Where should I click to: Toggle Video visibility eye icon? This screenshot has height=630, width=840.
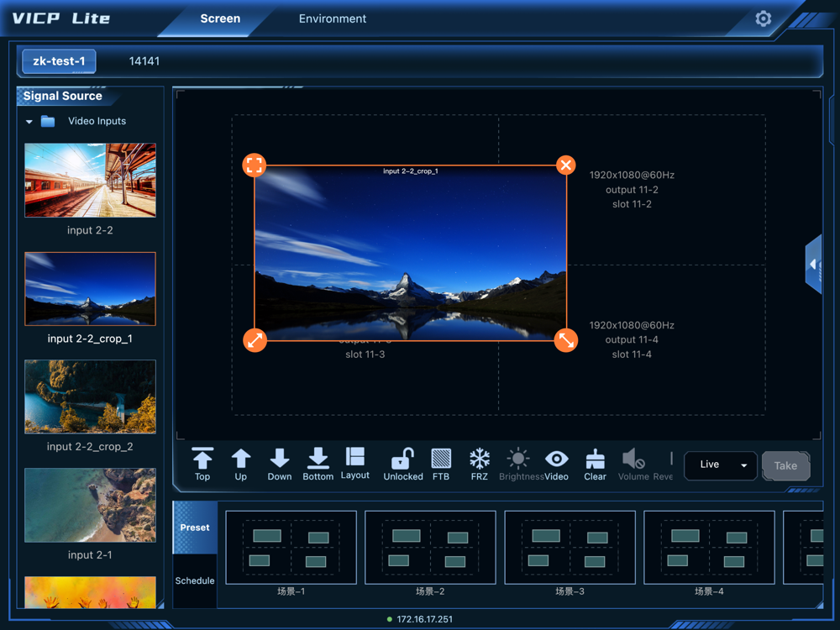pos(556,464)
